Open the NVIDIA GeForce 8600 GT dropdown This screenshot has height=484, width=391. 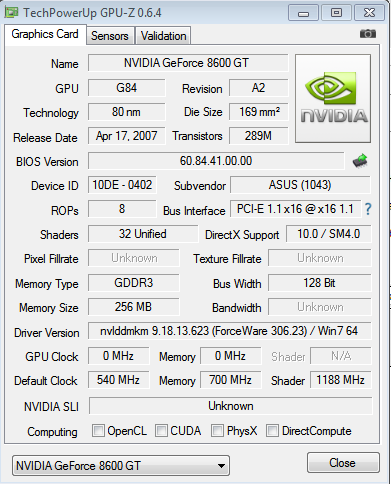[121, 465]
